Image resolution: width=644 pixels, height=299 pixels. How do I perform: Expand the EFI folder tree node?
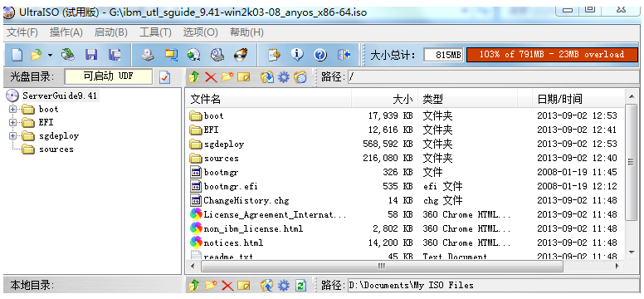(12, 123)
